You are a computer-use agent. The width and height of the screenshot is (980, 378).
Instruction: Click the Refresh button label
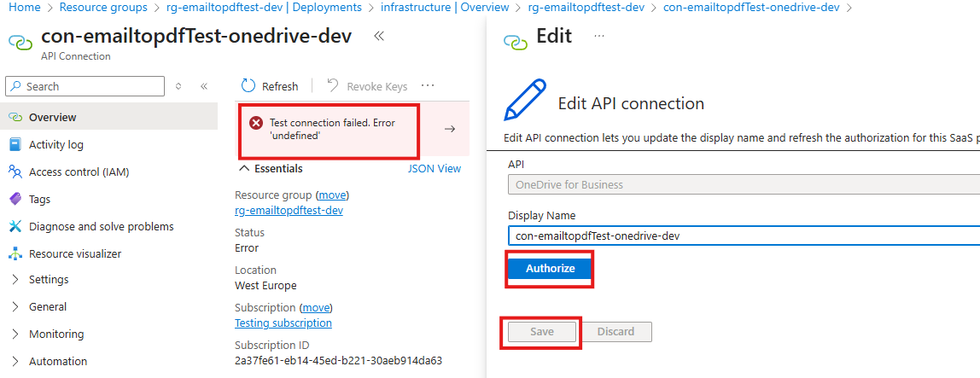pos(280,86)
